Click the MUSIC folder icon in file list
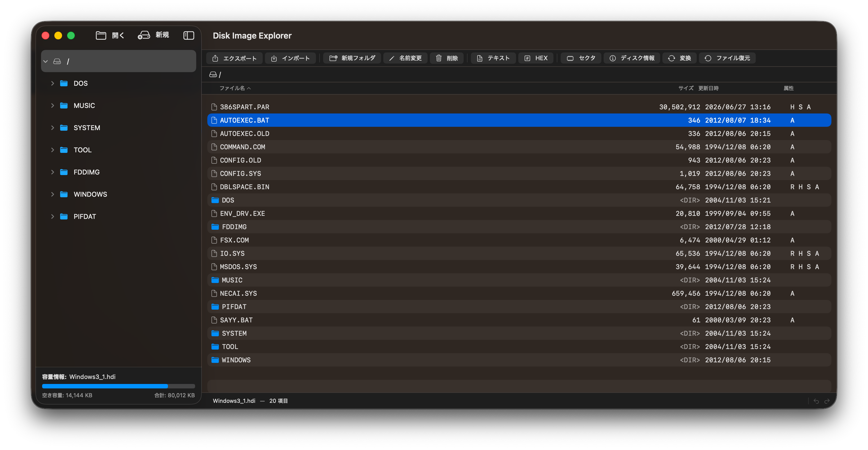868x450 pixels. pyautogui.click(x=215, y=280)
